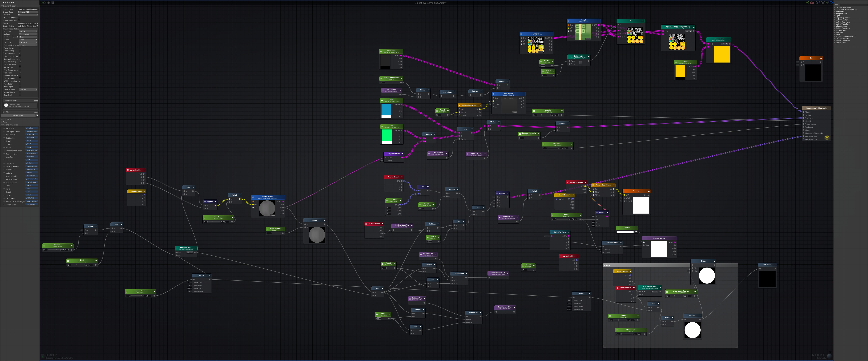Open the info help icon

click(831, 3)
